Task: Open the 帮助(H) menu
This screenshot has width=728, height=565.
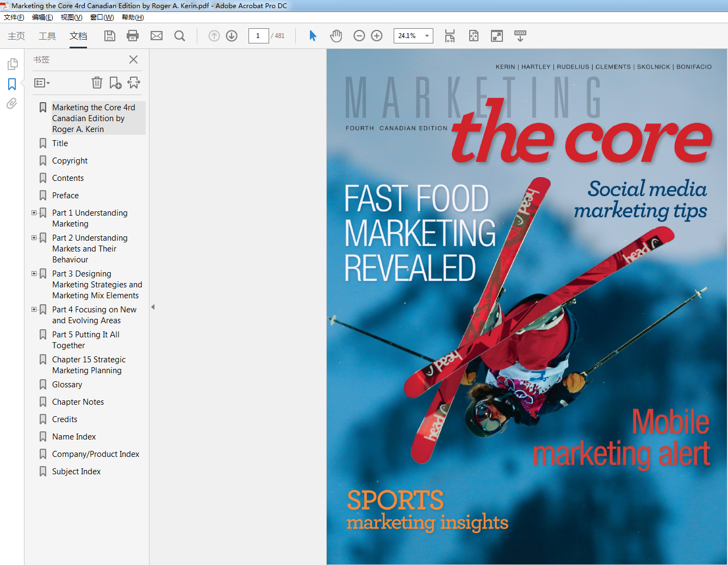Action: 133,17
